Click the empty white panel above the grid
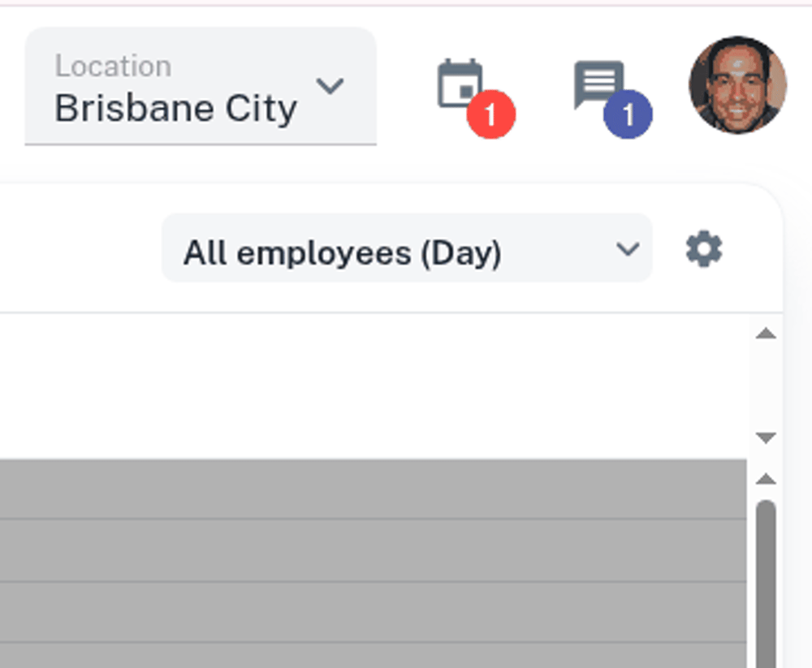This screenshot has height=668, width=812. click(x=374, y=386)
